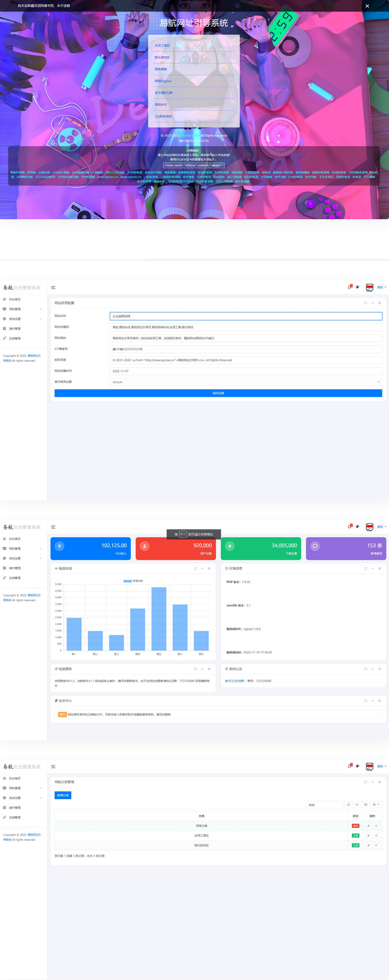Image resolution: width=389 pixels, height=980 pixels.
Task: Toggle the 正常 status badge of 娱乐游戏区
Action: coord(356,845)
